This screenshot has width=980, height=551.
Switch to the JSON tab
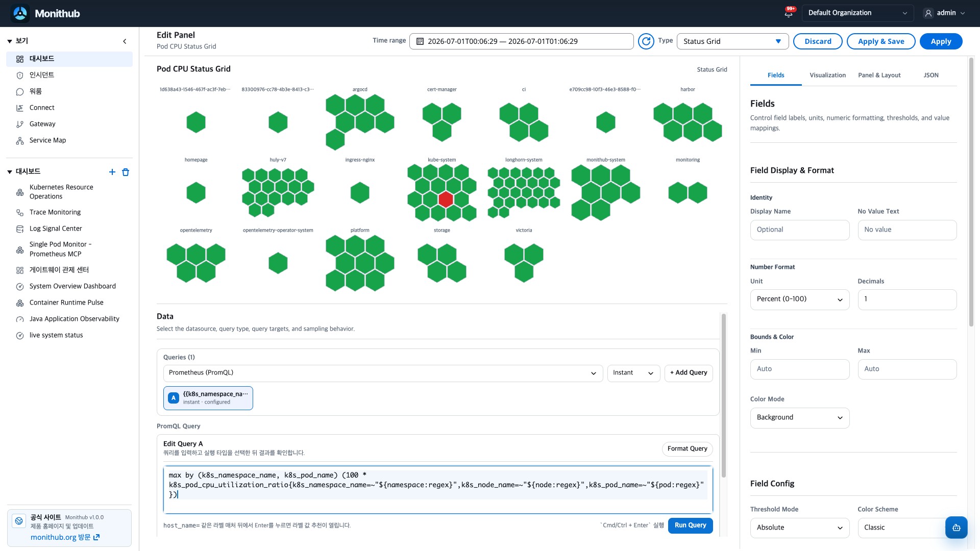pos(930,75)
